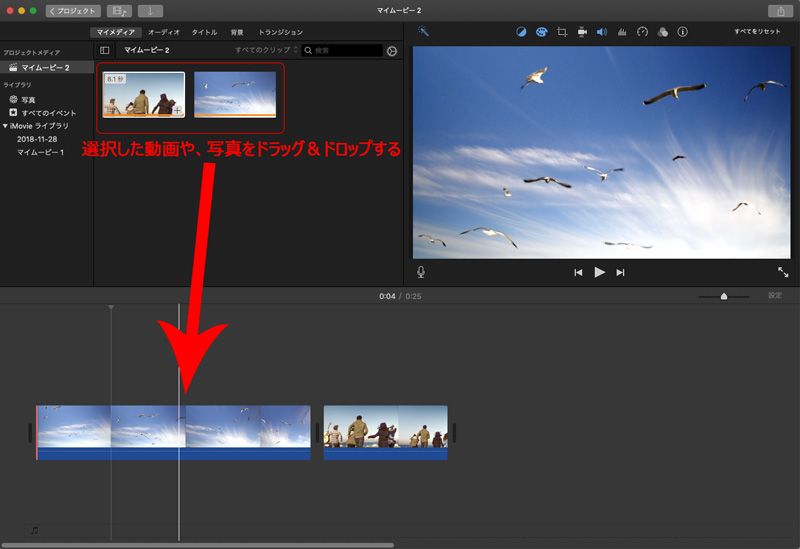Click transition handle between timeline clips
The width and height of the screenshot is (800, 549).
pos(317,433)
